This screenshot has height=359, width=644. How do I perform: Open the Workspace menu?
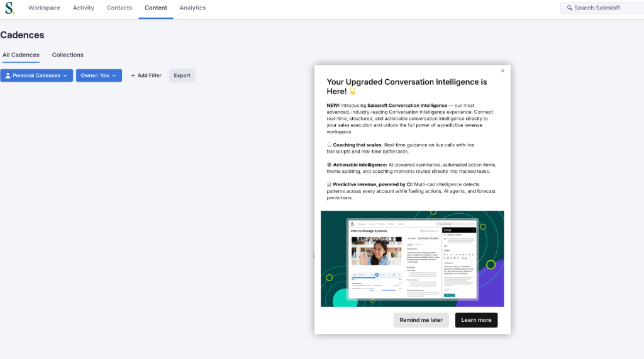point(45,8)
